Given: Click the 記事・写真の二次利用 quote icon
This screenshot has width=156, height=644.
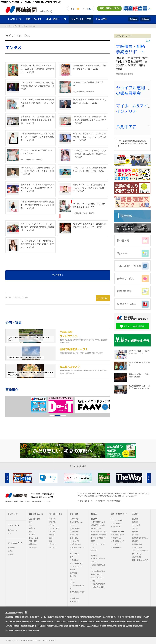Looking at the screenshot, I should tap(145, 266).
